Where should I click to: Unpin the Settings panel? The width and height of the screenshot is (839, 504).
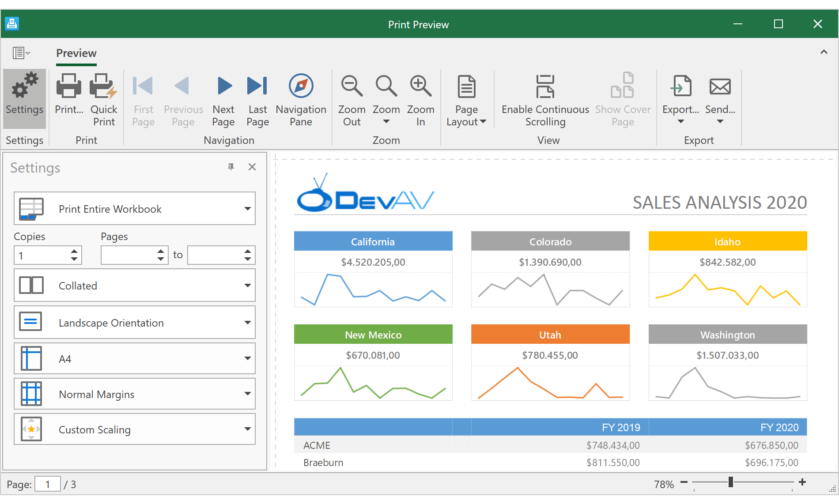[231, 167]
